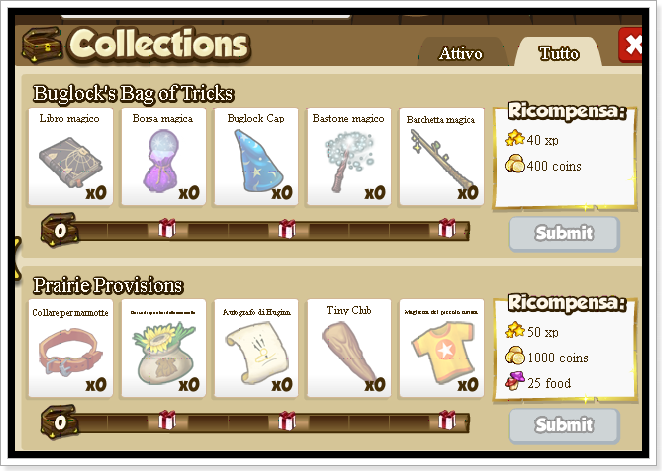Click first gift on Buglock's progress bar
Viewport: 662px width, 471px height.
167,228
